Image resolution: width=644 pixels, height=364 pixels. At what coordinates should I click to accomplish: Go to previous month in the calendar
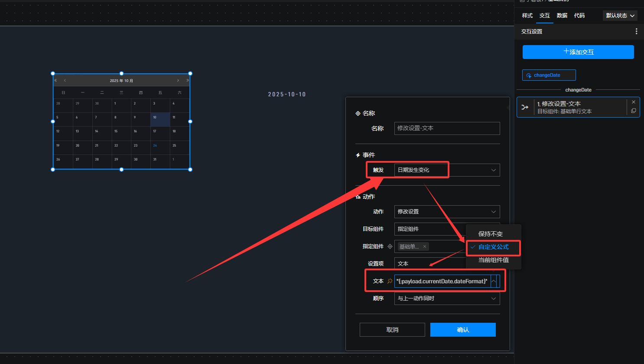[x=65, y=80]
